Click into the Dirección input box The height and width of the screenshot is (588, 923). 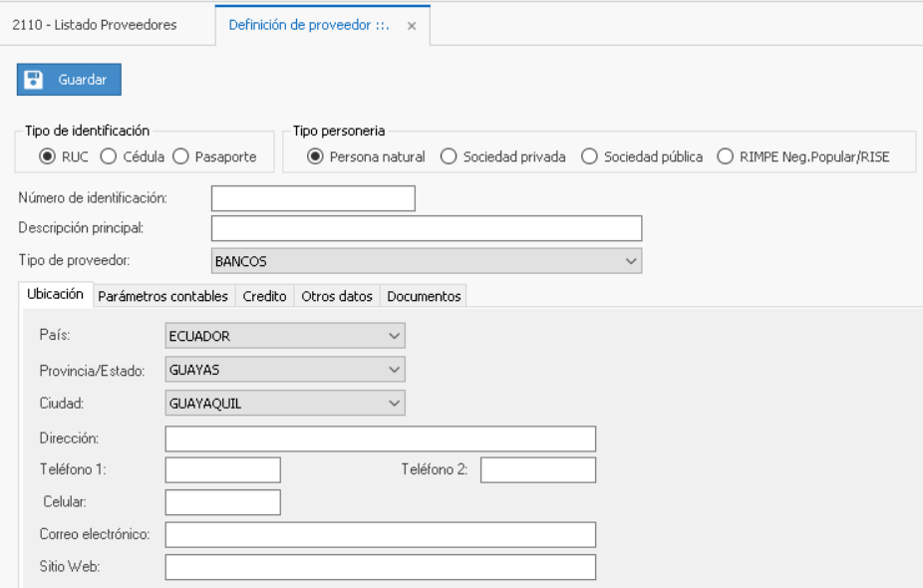coord(380,439)
